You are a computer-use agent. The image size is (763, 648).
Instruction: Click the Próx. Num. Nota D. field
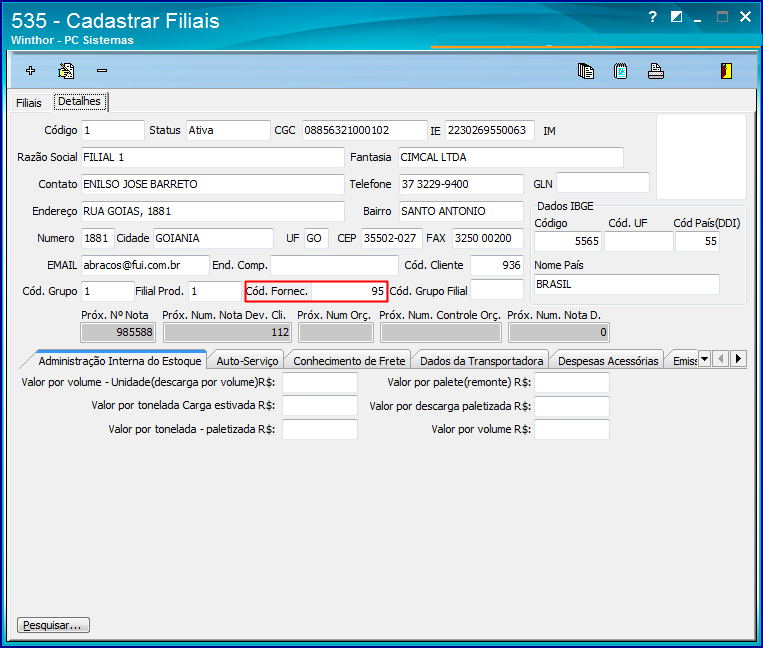coord(559,333)
